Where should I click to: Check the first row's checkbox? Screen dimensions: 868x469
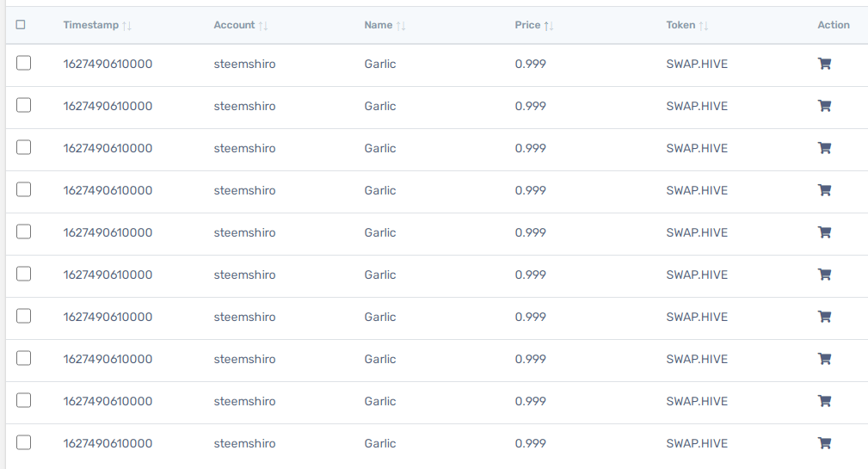(x=23, y=63)
